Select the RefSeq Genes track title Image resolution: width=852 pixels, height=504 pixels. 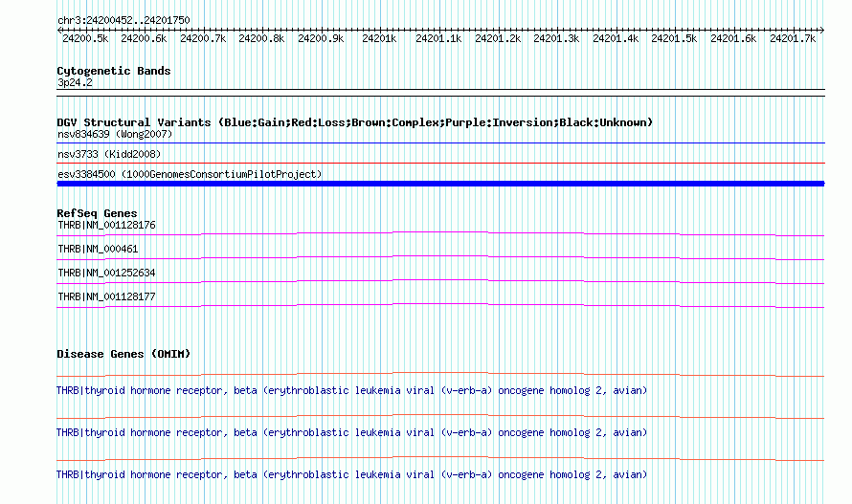pyautogui.click(x=97, y=213)
